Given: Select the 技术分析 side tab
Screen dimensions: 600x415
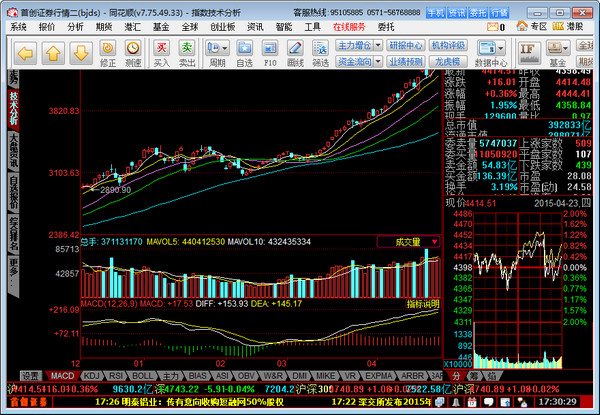Looking at the screenshot, I should pos(13,111).
